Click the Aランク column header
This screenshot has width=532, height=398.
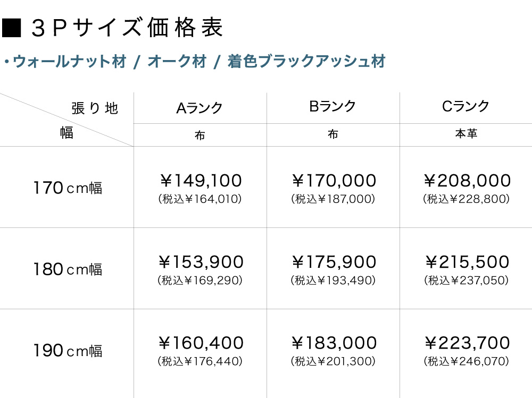(x=200, y=108)
